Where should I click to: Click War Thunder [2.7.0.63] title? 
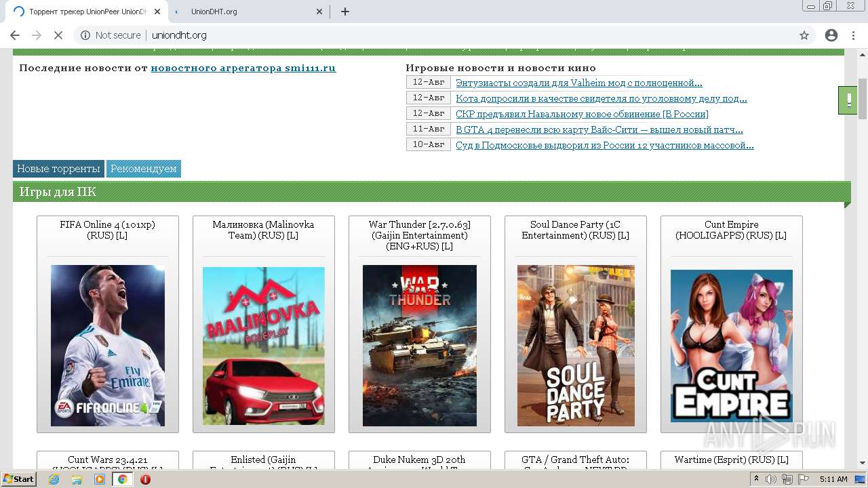(x=420, y=235)
